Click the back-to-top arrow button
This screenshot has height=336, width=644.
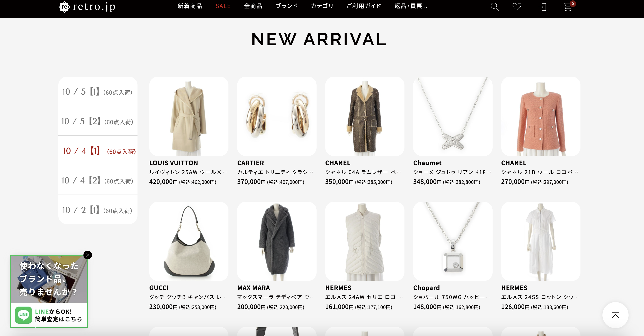pyautogui.click(x=615, y=315)
